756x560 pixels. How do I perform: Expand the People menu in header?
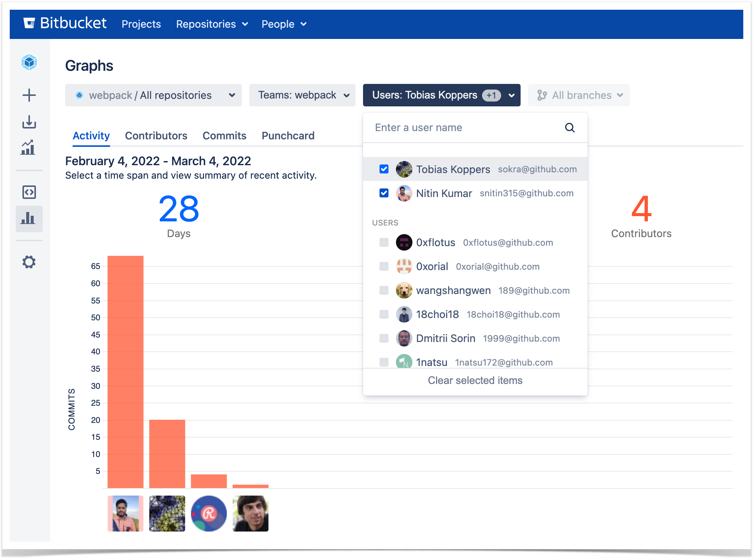pos(284,24)
